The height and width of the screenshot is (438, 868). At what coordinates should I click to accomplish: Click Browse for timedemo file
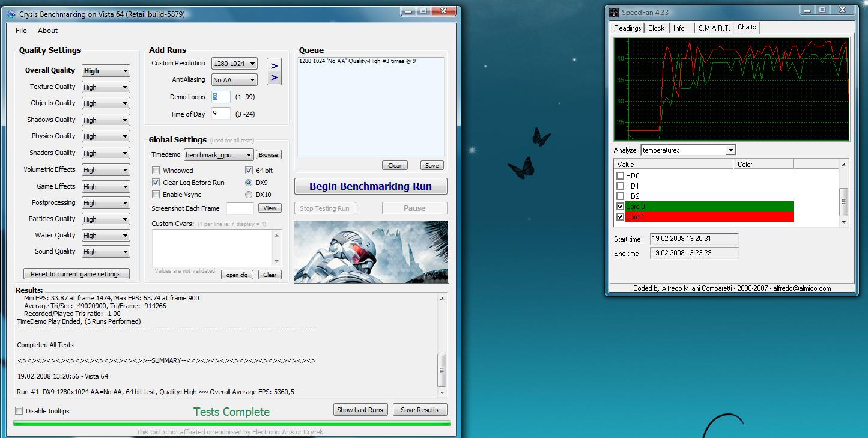point(268,155)
